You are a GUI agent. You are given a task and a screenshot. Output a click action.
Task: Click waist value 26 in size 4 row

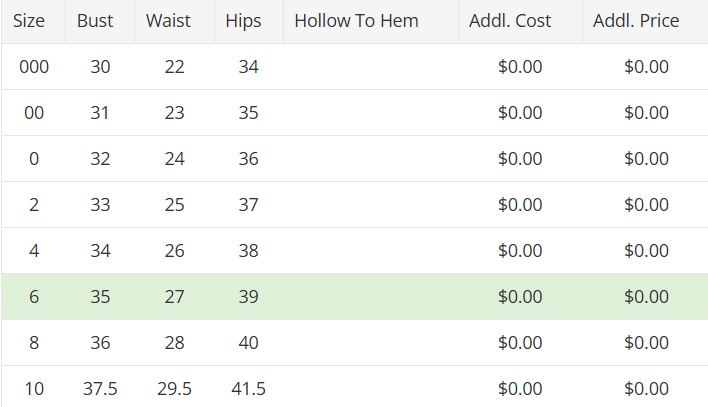tap(174, 251)
